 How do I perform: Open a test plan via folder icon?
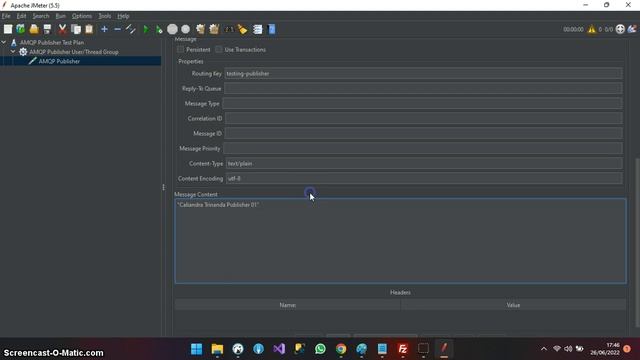coord(34,29)
